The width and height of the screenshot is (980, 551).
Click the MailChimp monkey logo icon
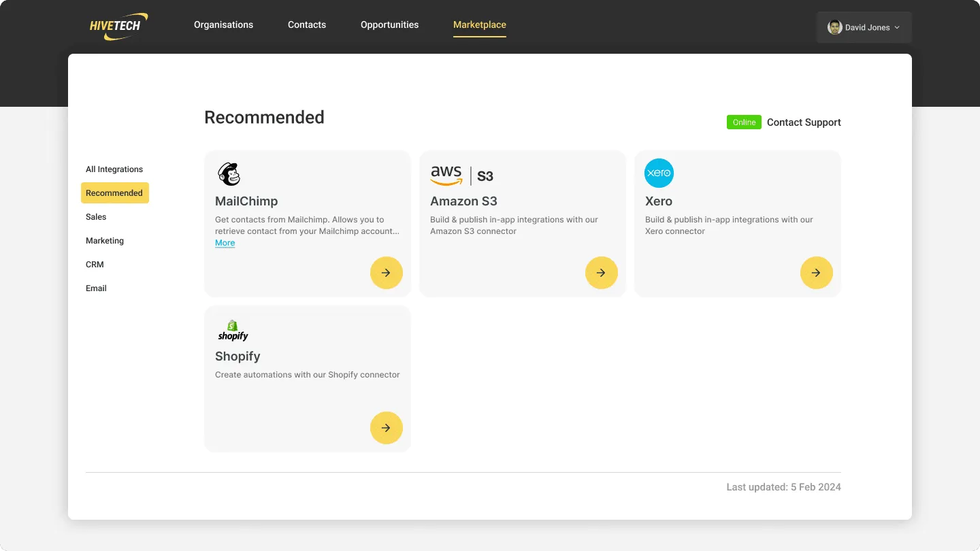(229, 173)
